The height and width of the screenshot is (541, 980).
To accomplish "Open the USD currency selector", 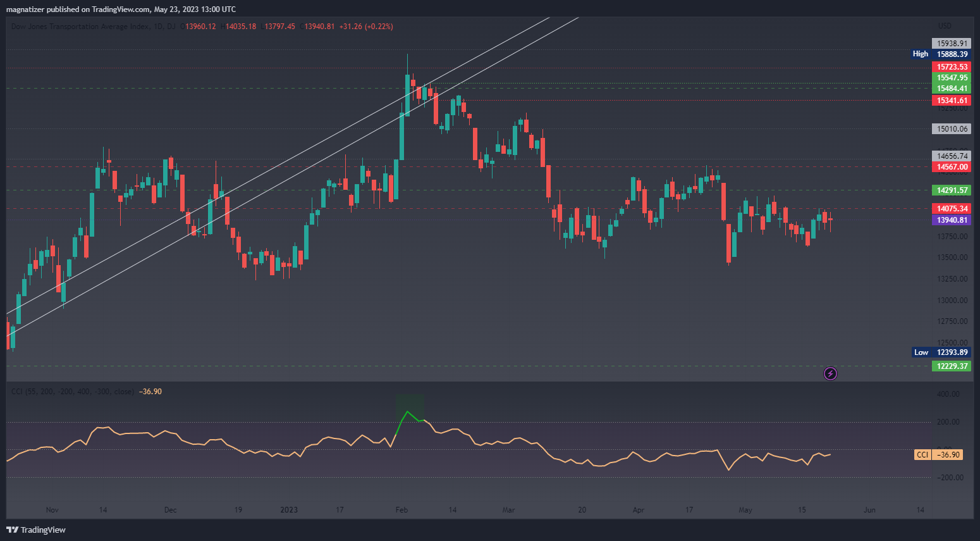I will click(x=945, y=26).
